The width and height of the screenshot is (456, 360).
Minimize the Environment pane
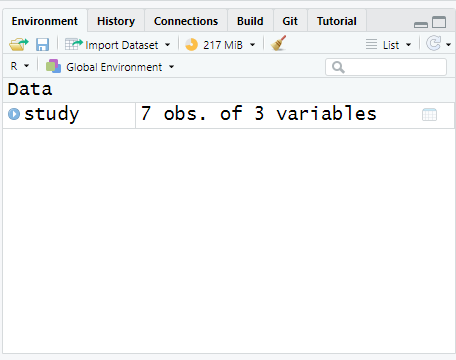pos(421,25)
